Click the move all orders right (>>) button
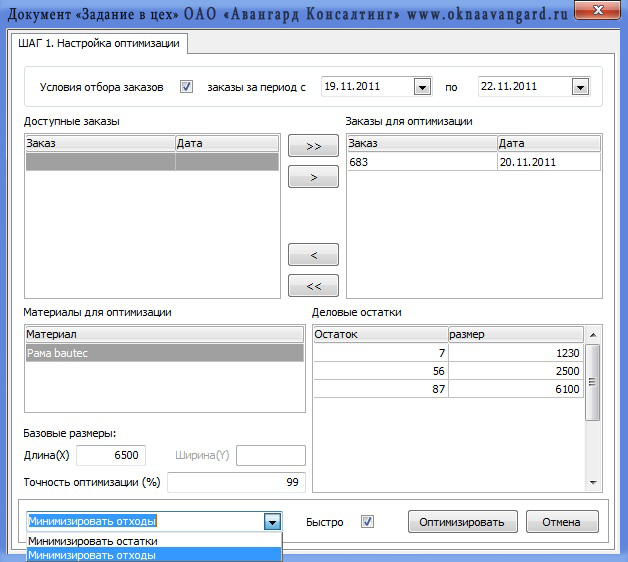This screenshot has height=562, width=628. click(x=313, y=146)
